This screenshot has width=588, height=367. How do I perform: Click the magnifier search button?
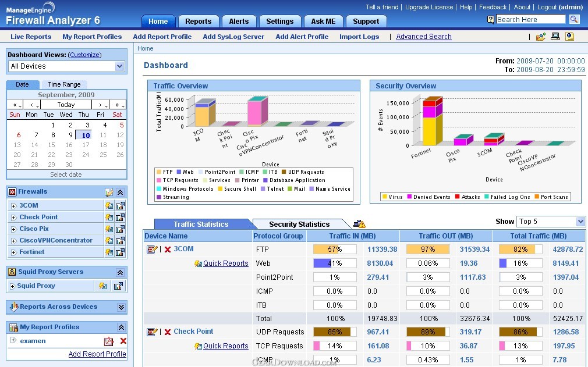pyautogui.click(x=574, y=19)
